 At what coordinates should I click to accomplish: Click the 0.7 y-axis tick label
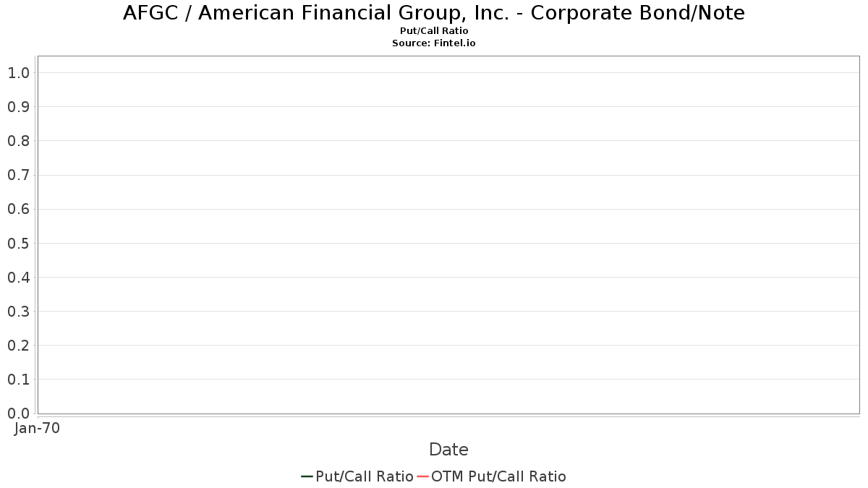point(18,175)
